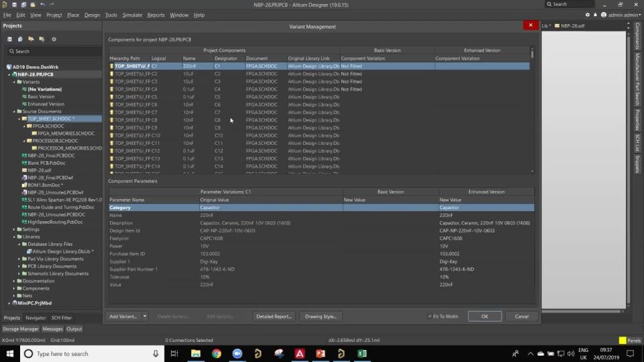Open Components side panel tab
The width and height of the screenshot is (644, 362).
(637, 36)
